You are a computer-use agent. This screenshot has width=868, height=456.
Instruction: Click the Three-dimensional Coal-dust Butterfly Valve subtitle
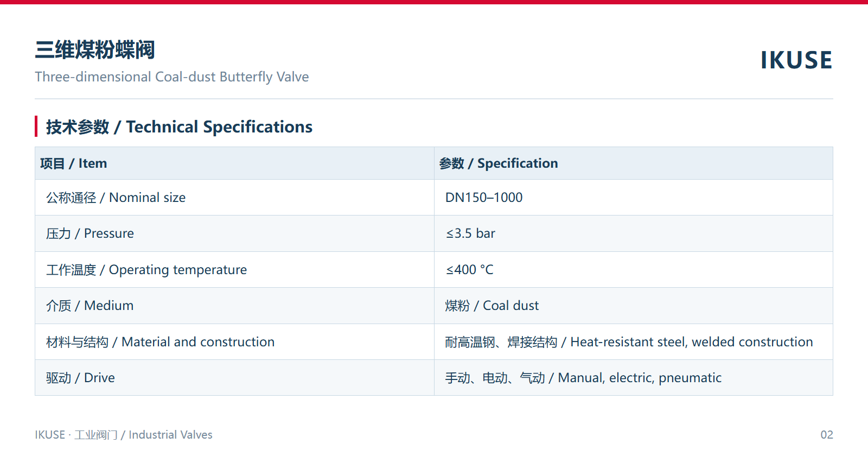[x=172, y=77]
